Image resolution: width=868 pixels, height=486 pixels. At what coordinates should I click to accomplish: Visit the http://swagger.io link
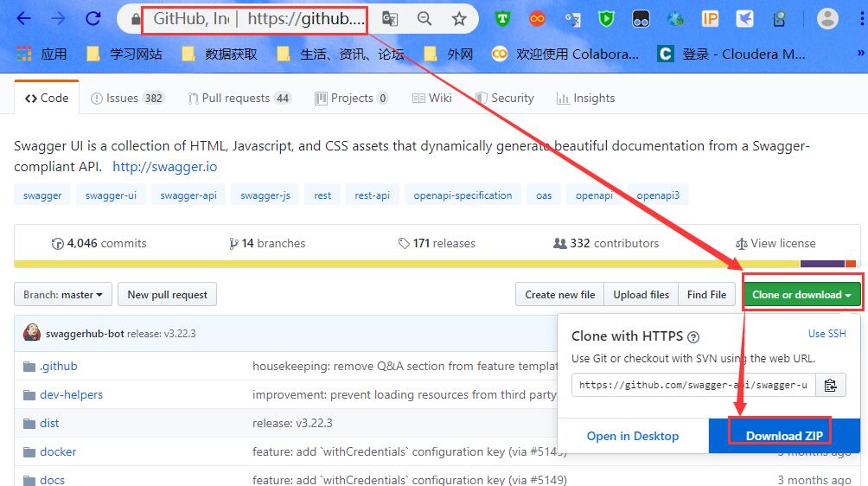pyautogui.click(x=165, y=167)
